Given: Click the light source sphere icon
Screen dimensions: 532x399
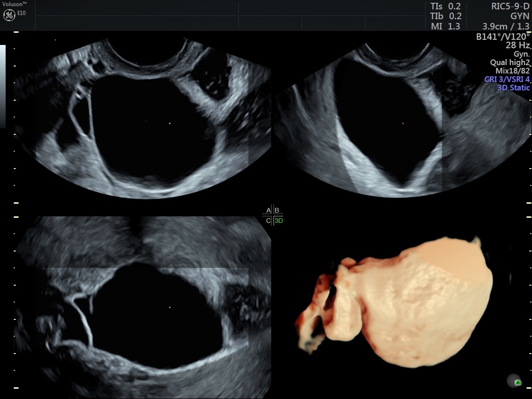Looking at the screenshot, I should (514, 380).
